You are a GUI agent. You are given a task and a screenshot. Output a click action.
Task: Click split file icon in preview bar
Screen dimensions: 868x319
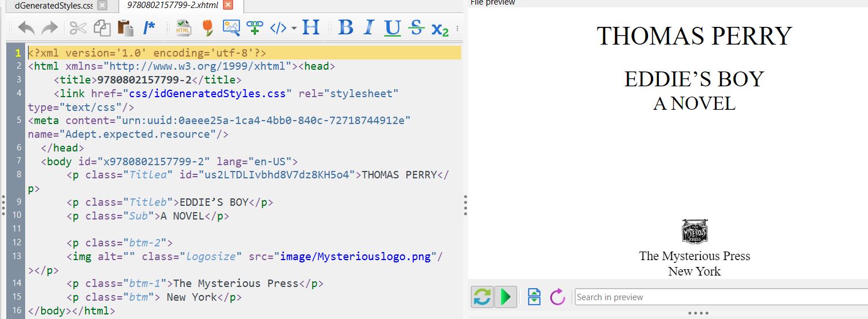[x=534, y=297]
